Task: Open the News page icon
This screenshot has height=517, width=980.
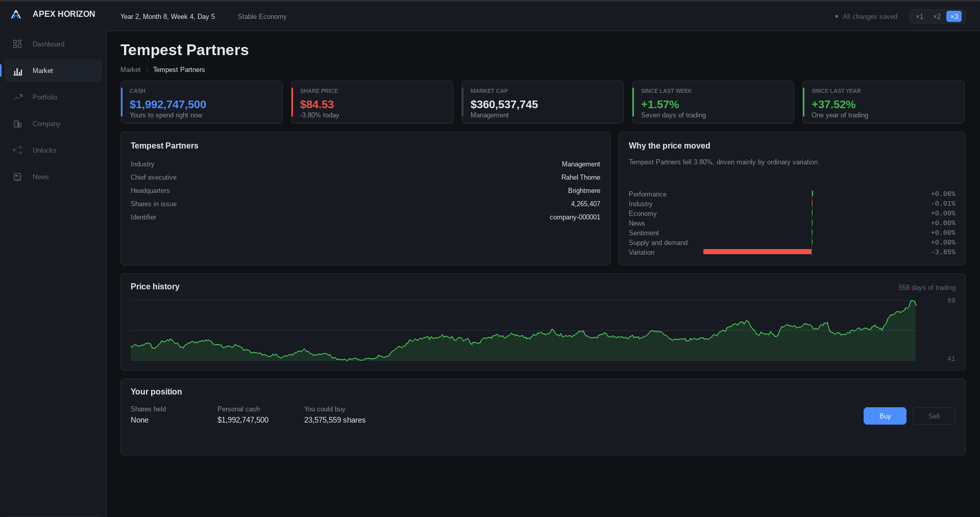Action: (17, 177)
